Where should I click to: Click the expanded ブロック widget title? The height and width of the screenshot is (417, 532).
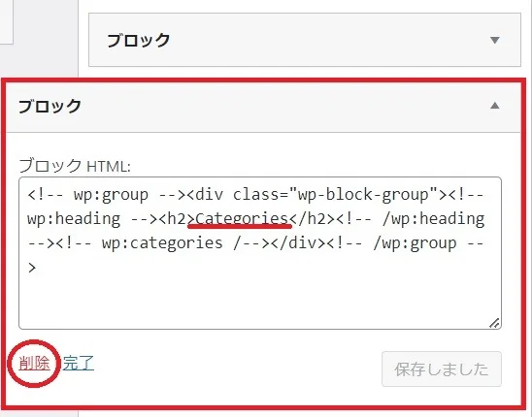50,106
